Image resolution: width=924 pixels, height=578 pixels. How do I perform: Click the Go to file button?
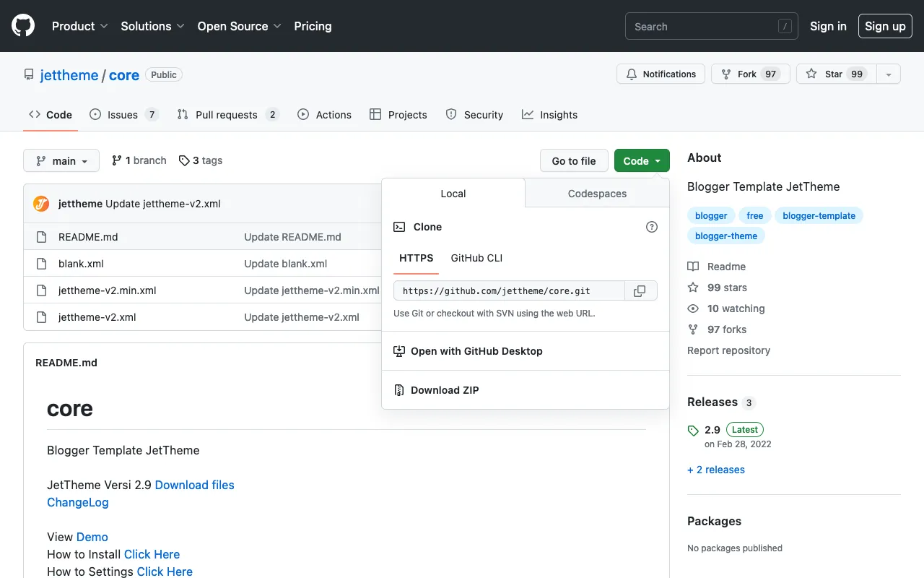tap(574, 160)
